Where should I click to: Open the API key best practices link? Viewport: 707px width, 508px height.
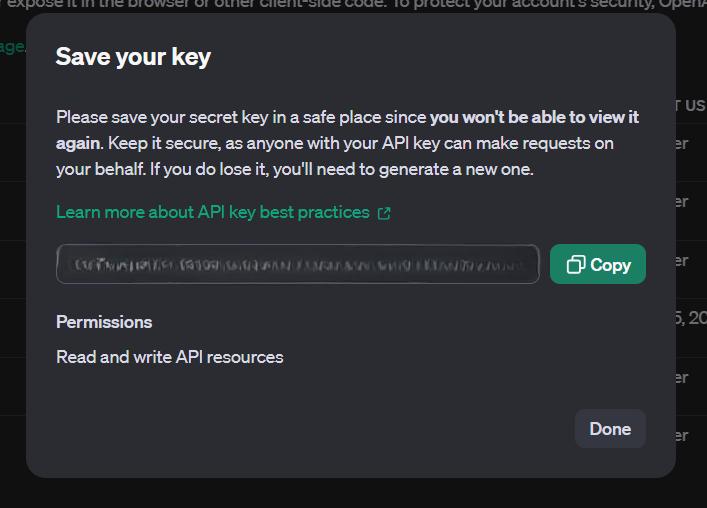pyautogui.click(x=214, y=212)
